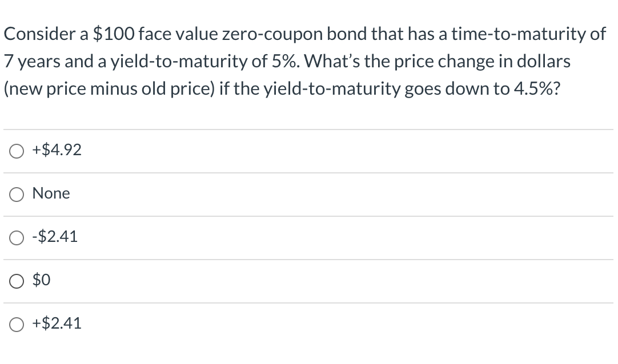Image resolution: width=618 pixels, height=364 pixels.
Task: Click the "+$4.92" answer label text
Action: 57,150
